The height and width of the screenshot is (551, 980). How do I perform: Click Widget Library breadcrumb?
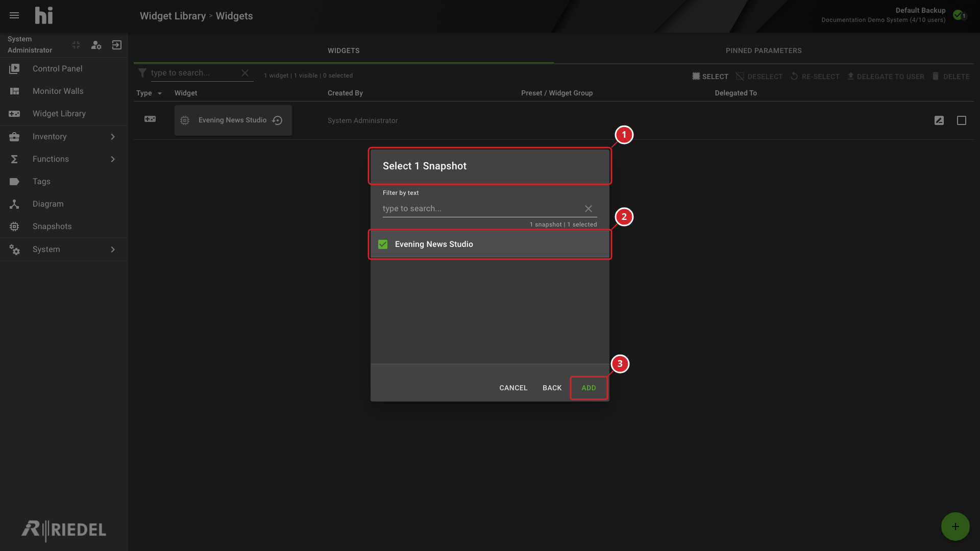(x=173, y=16)
